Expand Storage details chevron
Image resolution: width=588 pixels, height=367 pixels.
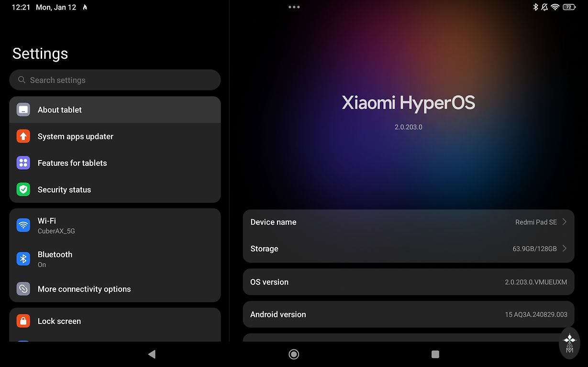pyautogui.click(x=565, y=248)
